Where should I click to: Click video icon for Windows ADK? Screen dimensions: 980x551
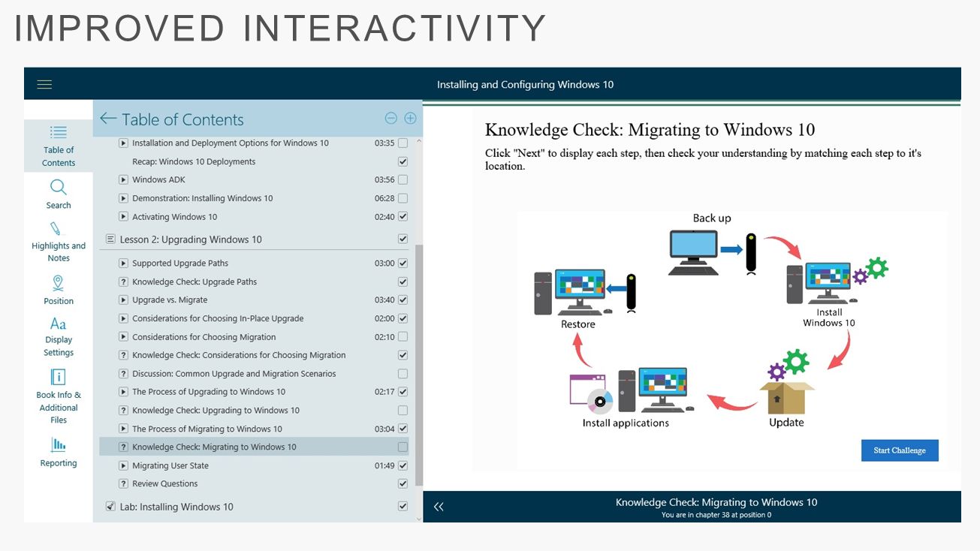pyautogui.click(x=124, y=179)
